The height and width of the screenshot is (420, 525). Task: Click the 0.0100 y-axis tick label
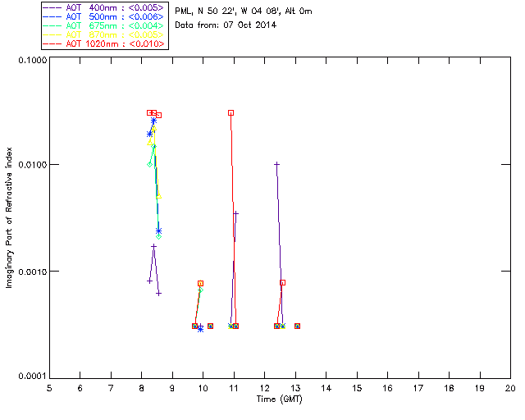33,165
